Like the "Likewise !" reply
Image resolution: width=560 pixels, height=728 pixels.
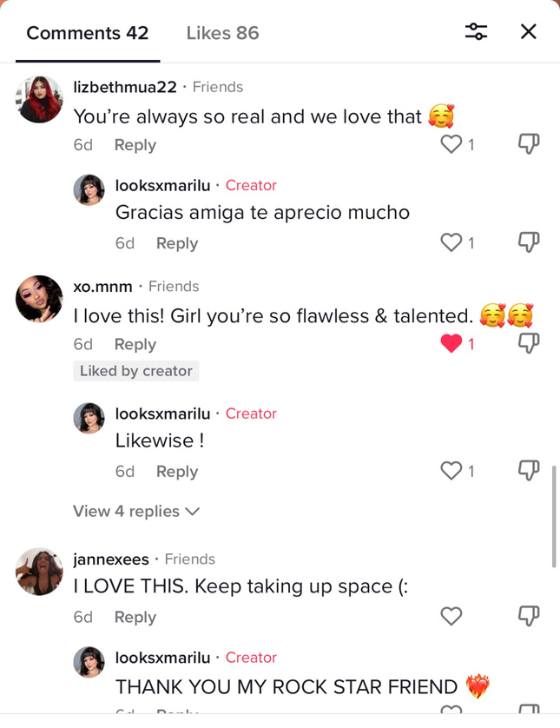451,471
